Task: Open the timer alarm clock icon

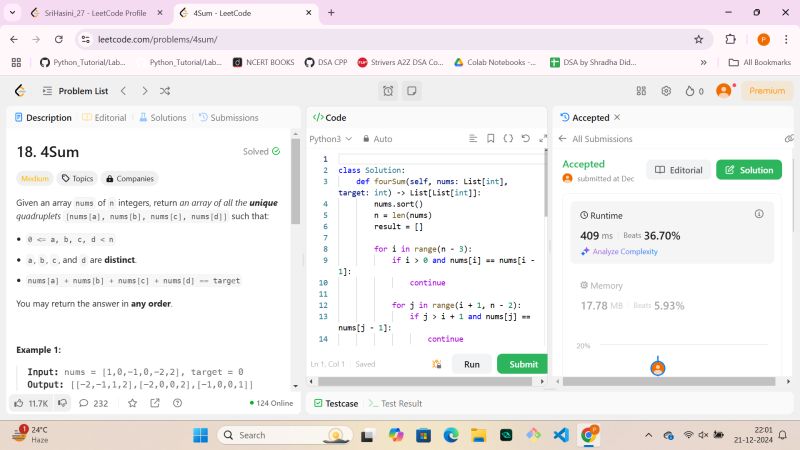Action: (x=388, y=91)
